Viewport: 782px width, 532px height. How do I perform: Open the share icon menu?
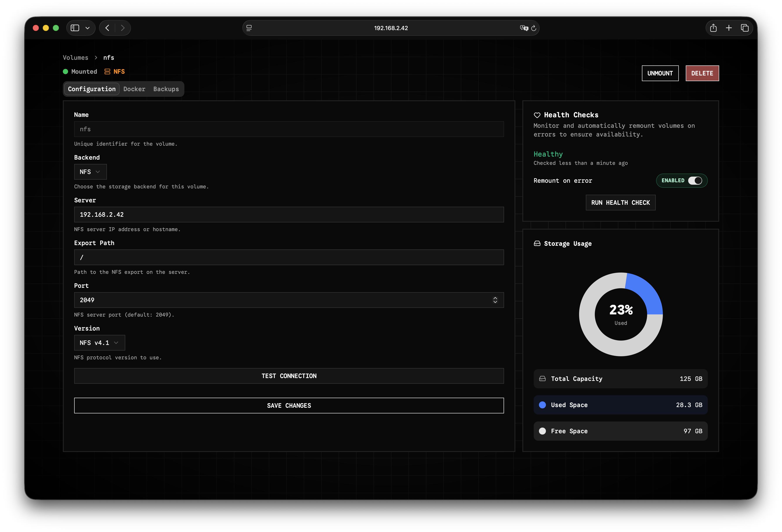point(713,28)
